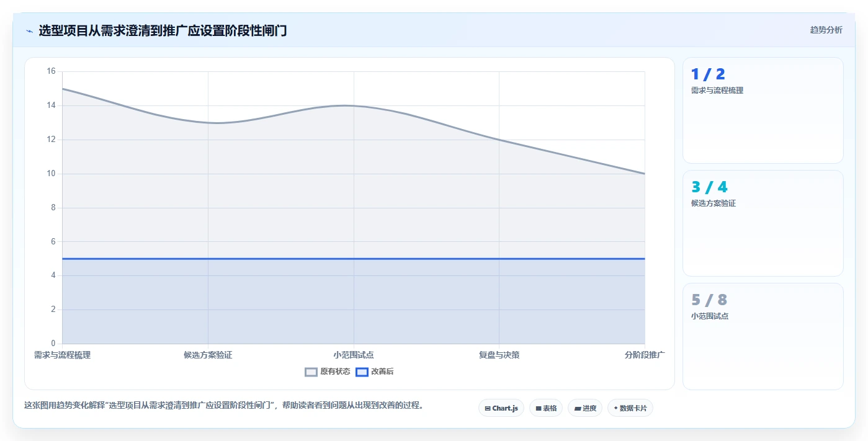Click the 小范围试点 x-axis label

(x=354, y=355)
